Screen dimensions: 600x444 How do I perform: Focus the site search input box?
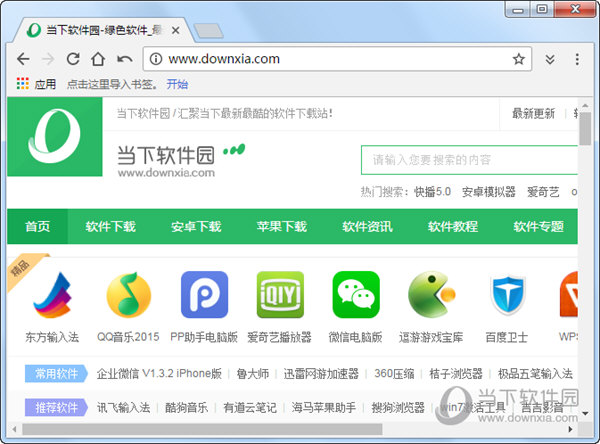[x=470, y=160]
